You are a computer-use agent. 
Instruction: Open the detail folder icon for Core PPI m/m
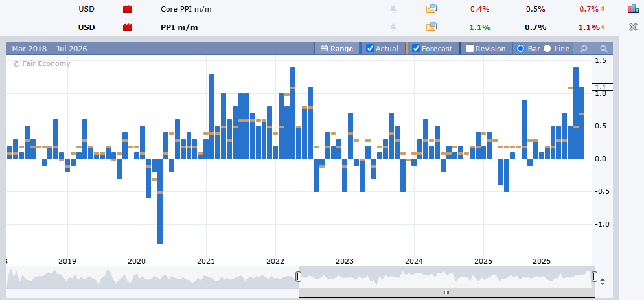click(x=431, y=8)
